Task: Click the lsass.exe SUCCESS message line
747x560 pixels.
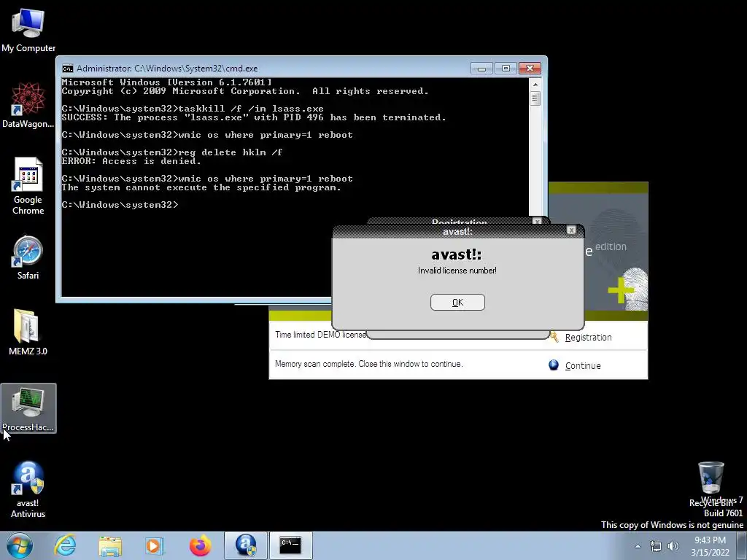Action: [x=254, y=117]
